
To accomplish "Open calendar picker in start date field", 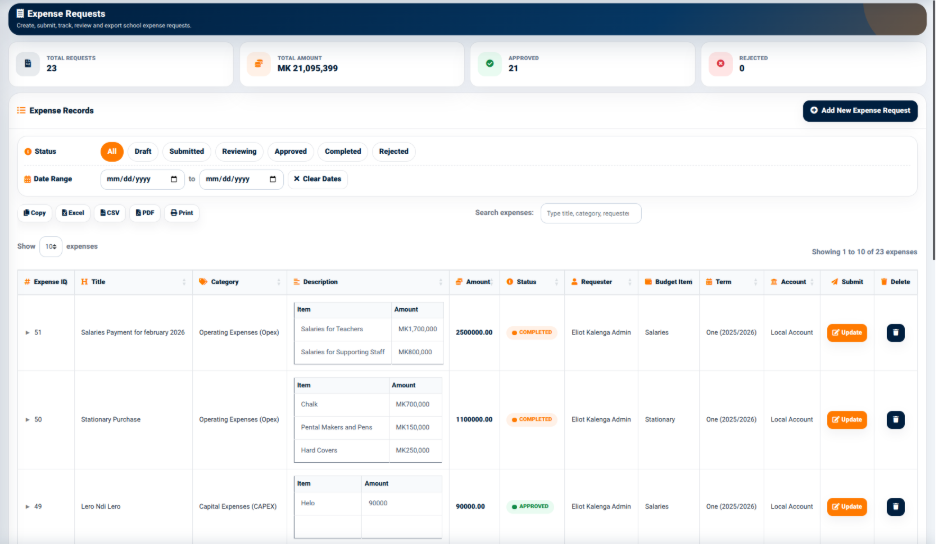I will 174,179.
